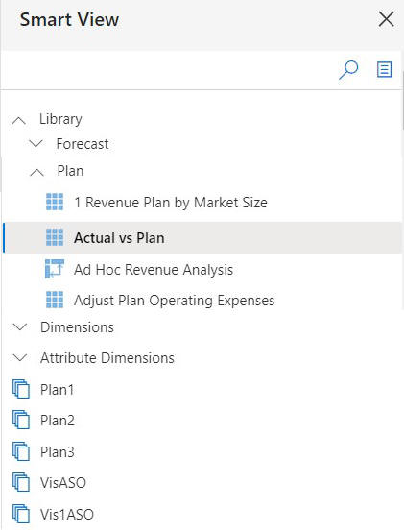Select the Plan1 cube name
The image size is (404, 532).
pyautogui.click(x=57, y=390)
